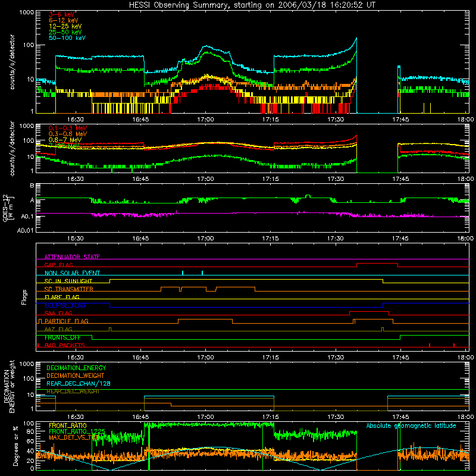Image resolution: width=476 pixels, height=476 pixels.
Task: Click the AAZ_FLAG label
Action: point(58,329)
